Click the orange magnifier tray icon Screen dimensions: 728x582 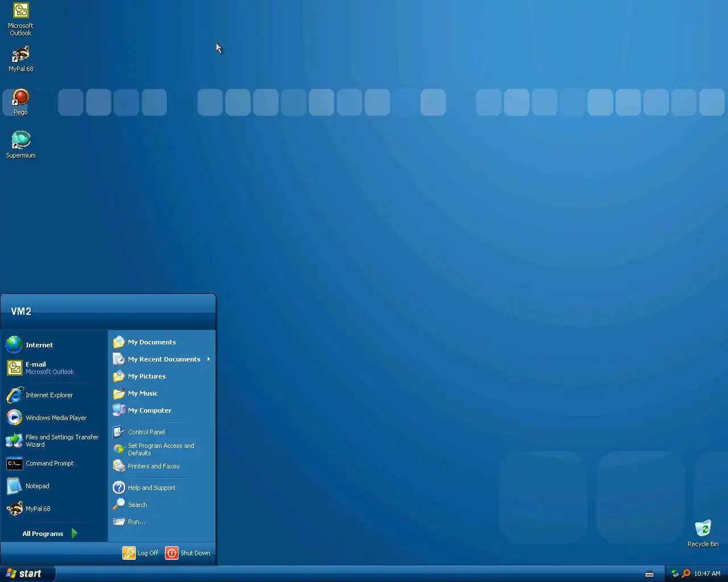point(686,573)
